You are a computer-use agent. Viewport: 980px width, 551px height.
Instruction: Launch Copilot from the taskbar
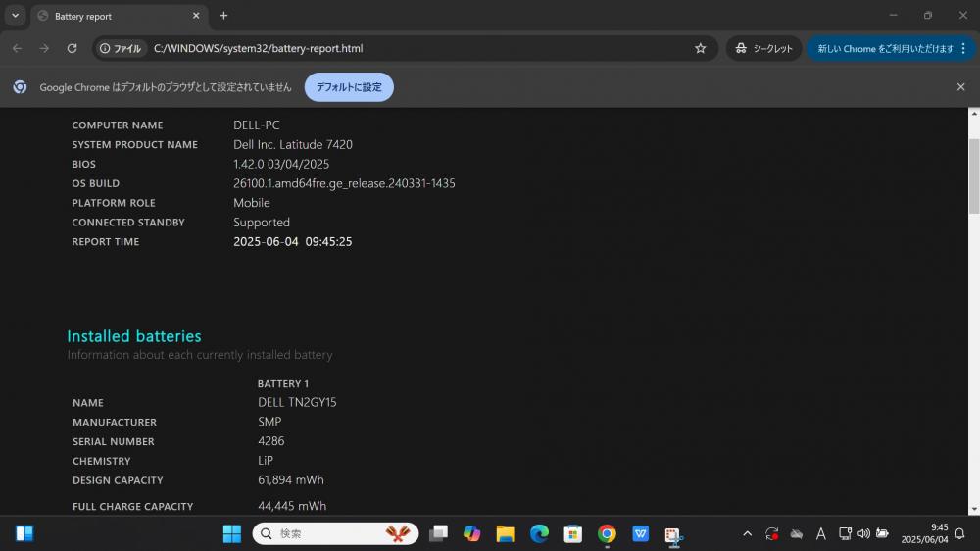pyautogui.click(x=472, y=533)
